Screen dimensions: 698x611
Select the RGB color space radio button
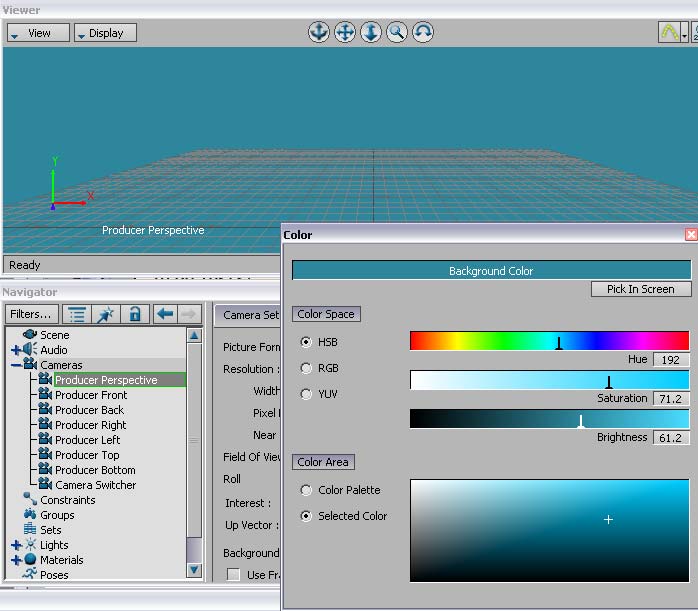click(306, 368)
